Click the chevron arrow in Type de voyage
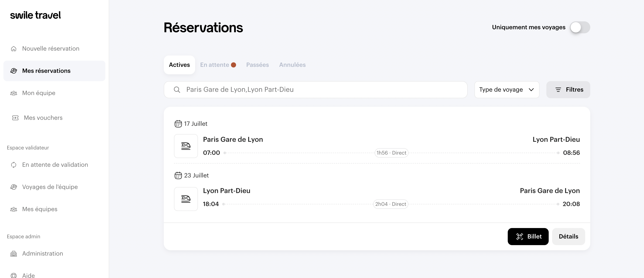644x278 pixels. 531,90
